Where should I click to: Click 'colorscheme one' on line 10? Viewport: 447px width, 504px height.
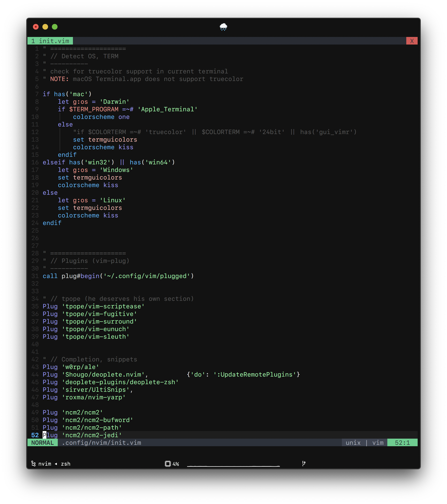coord(101,117)
